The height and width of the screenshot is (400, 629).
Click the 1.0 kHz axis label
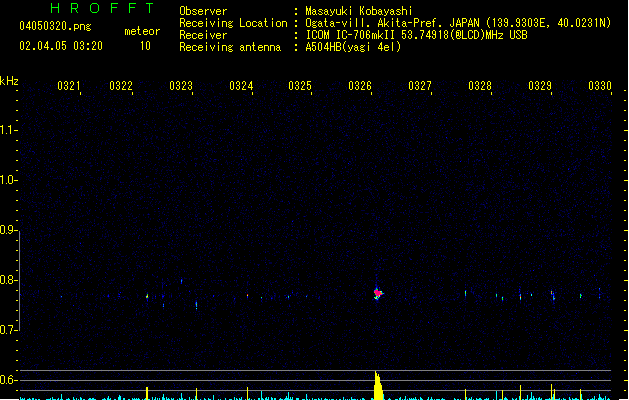point(8,180)
